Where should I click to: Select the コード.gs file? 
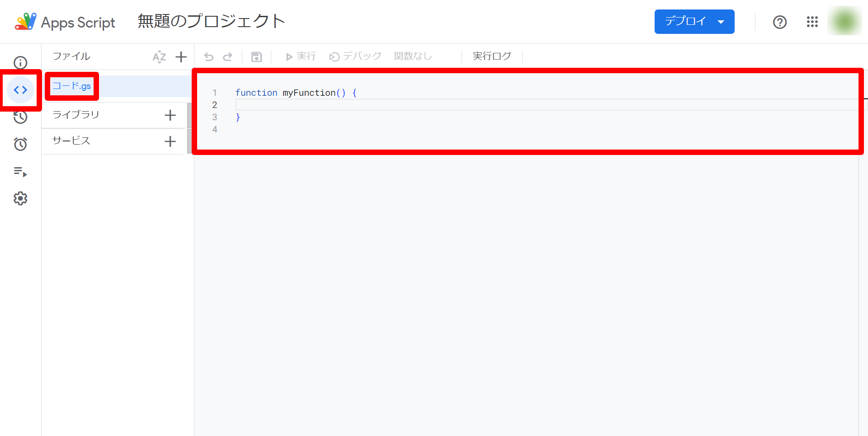click(x=71, y=86)
